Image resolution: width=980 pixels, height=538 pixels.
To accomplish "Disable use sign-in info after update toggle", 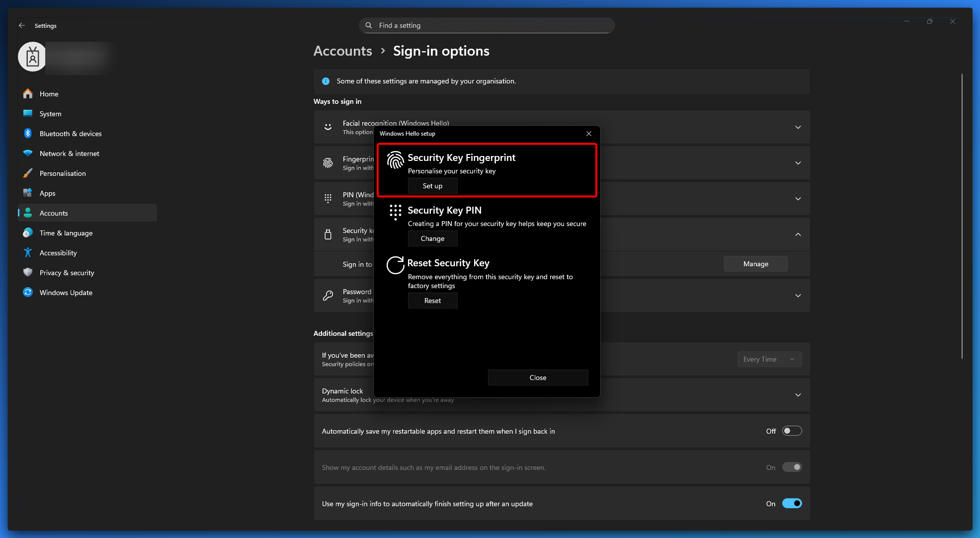I will (x=792, y=504).
